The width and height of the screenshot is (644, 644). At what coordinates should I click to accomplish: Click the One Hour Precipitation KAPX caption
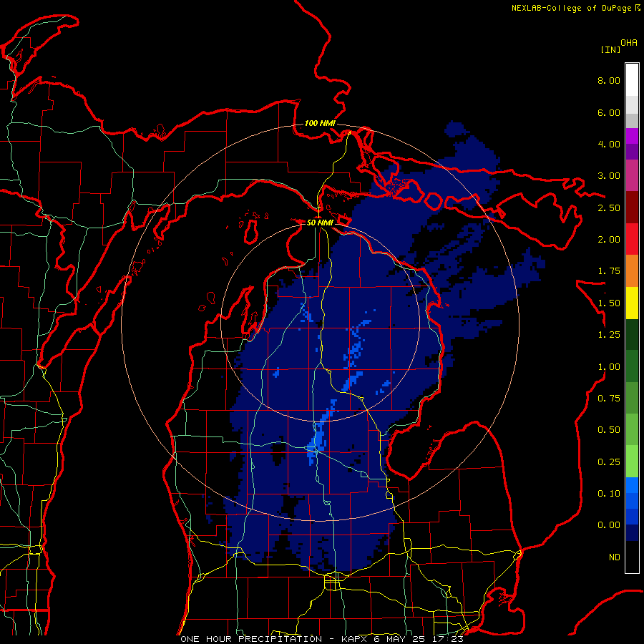(x=322, y=639)
